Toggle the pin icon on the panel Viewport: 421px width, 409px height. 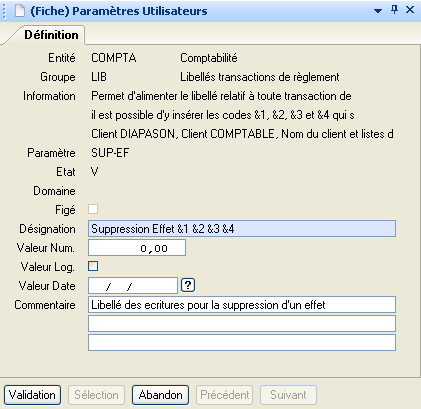point(394,10)
